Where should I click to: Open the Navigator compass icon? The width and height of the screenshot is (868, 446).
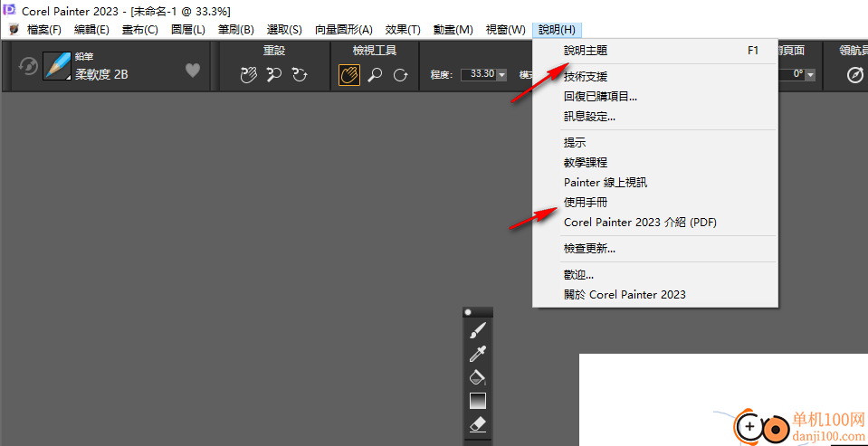tap(855, 75)
